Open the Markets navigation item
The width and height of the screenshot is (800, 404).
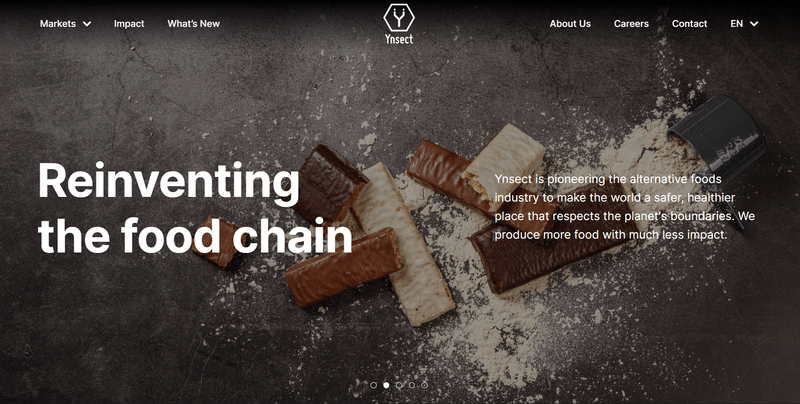(x=58, y=23)
